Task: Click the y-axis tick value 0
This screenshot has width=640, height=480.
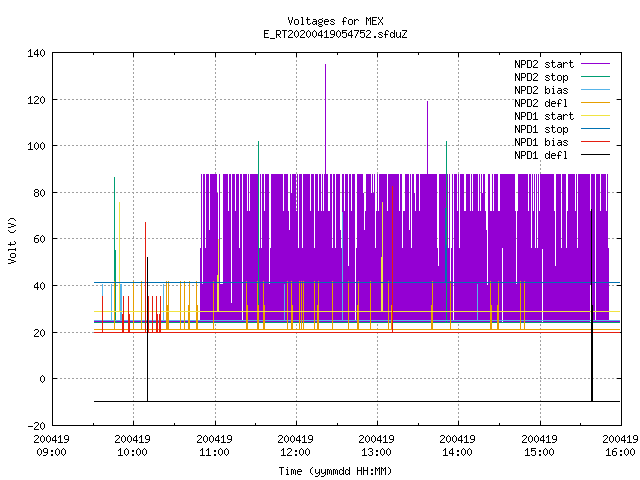Action: tap(42, 379)
